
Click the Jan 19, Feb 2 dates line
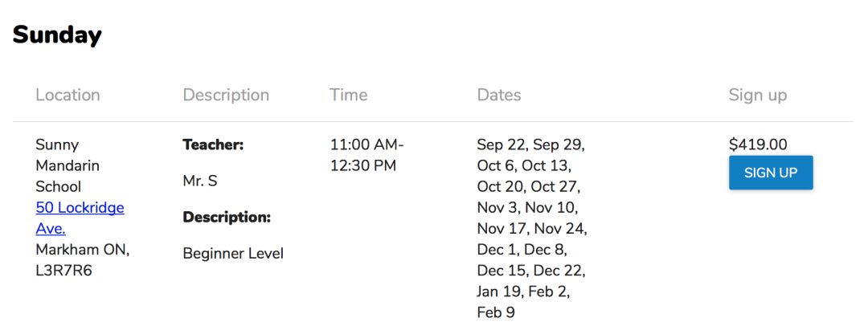[x=524, y=291]
